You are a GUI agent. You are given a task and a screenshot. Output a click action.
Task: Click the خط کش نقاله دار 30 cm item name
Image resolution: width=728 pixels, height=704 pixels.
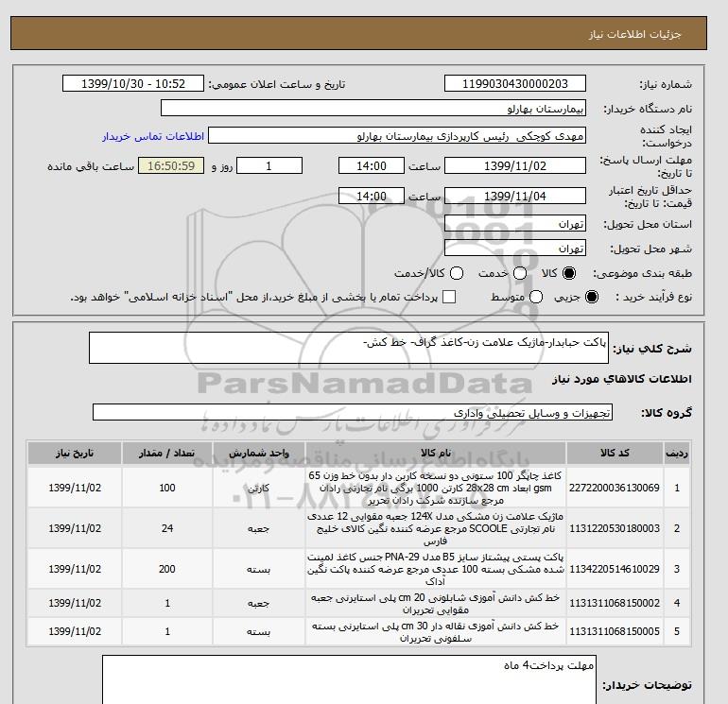[x=436, y=632]
